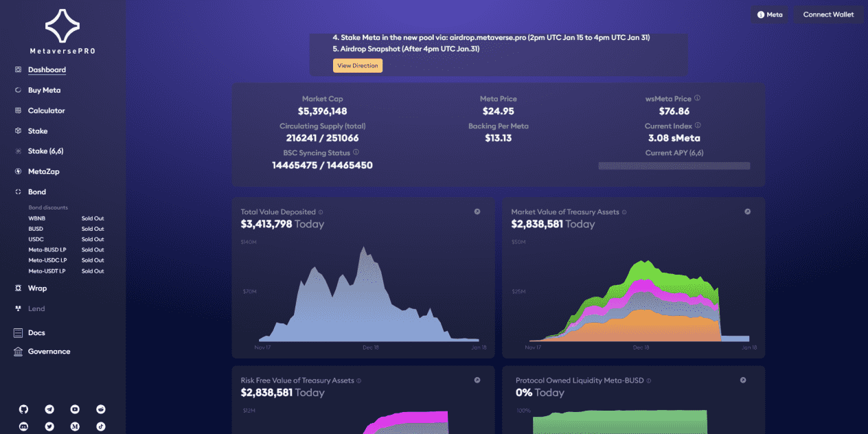Image resolution: width=868 pixels, height=434 pixels.
Task: Open the Wrap page
Action: (37, 288)
